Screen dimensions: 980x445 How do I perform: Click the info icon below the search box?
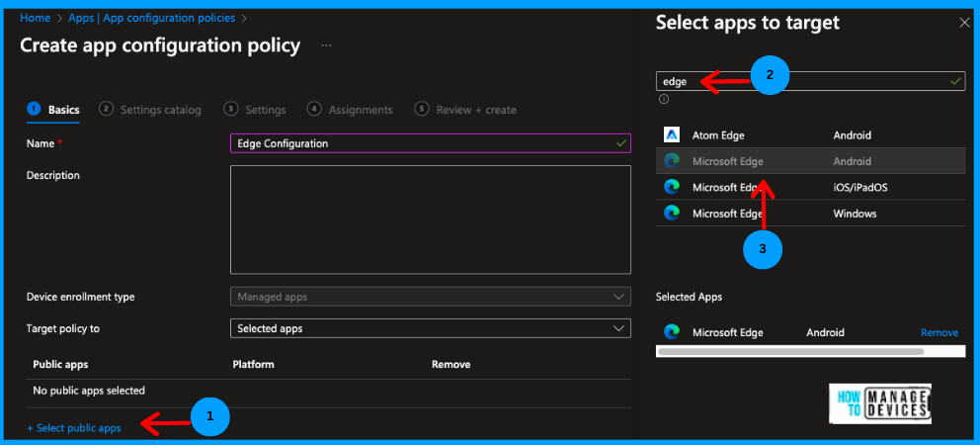(x=664, y=99)
